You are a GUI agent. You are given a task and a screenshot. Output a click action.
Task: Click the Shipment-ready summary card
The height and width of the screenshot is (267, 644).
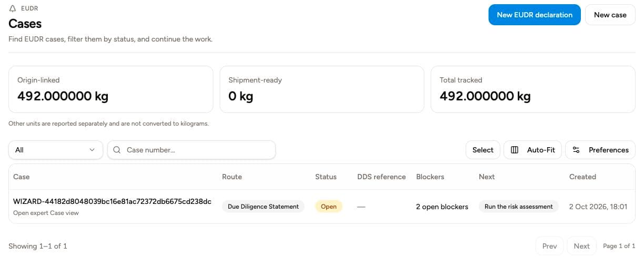pyautogui.click(x=321, y=89)
